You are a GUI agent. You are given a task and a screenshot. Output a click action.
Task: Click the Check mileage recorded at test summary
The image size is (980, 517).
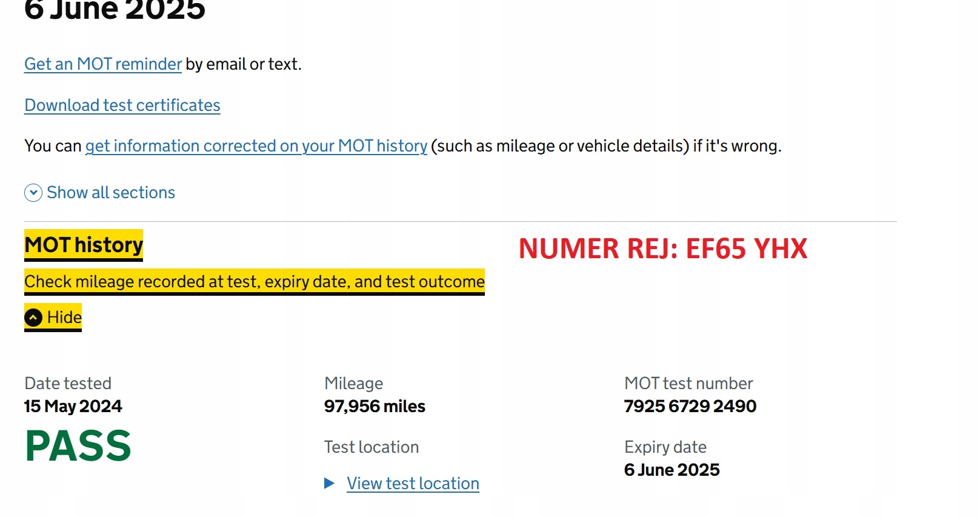[x=255, y=282]
